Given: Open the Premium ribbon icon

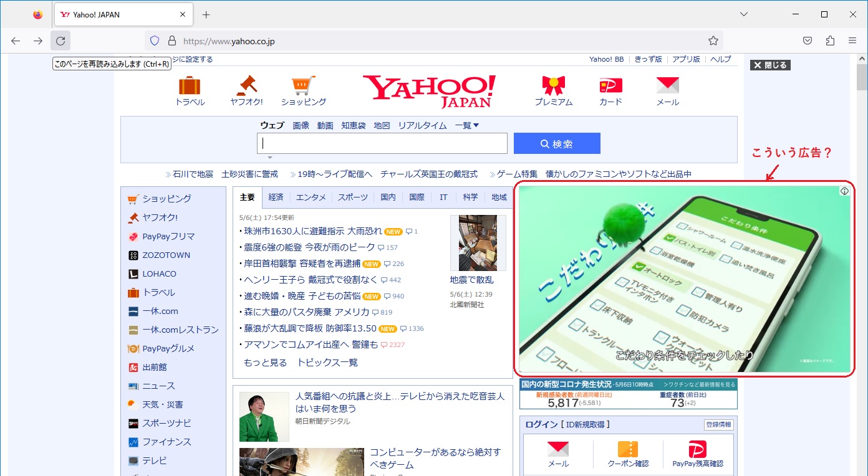Looking at the screenshot, I should point(553,85).
